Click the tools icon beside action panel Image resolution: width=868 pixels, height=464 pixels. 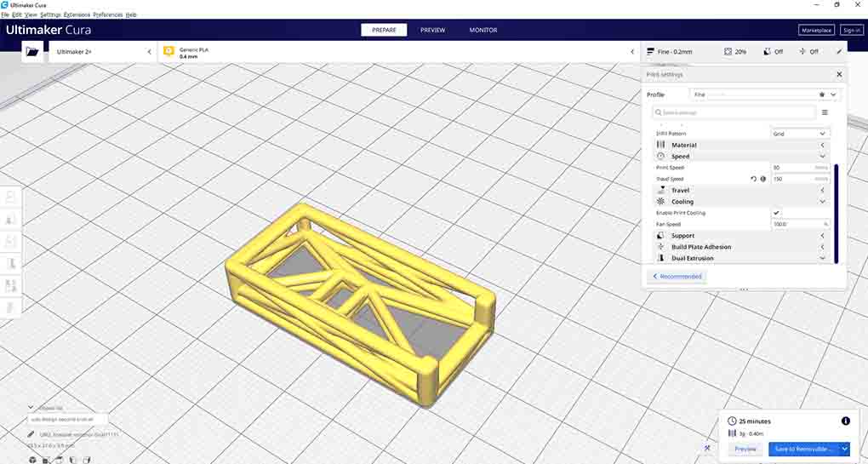[707, 448]
